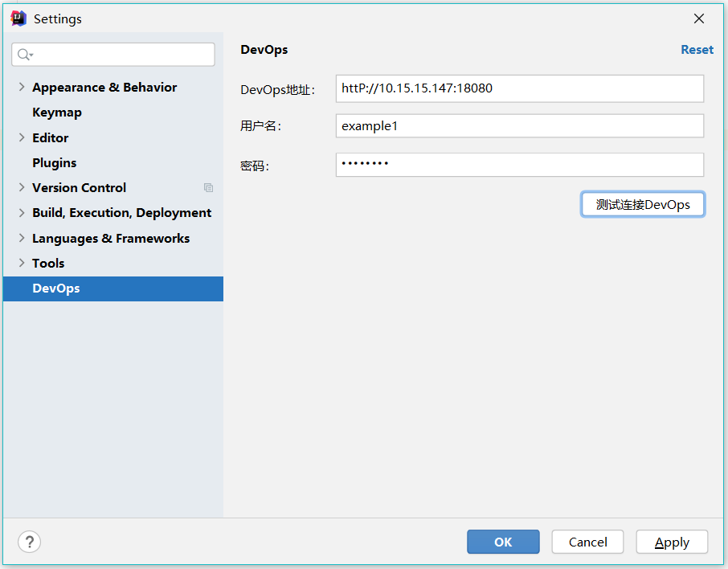Click the DevOps地址 URL input field
The width and height of the screenshot is (728, 569).
[x=520, y=88]
